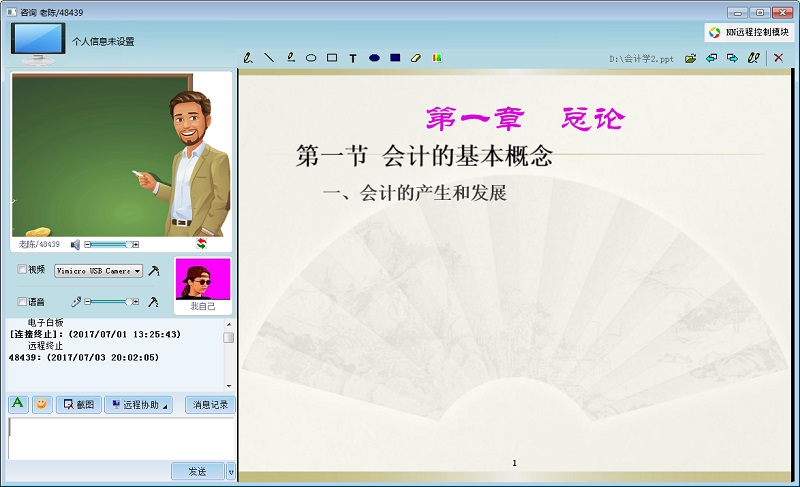The width and height of the screenshot is (800, 487).
Task: Minimize the 咨询 window
Action: [x=738, y=13]
